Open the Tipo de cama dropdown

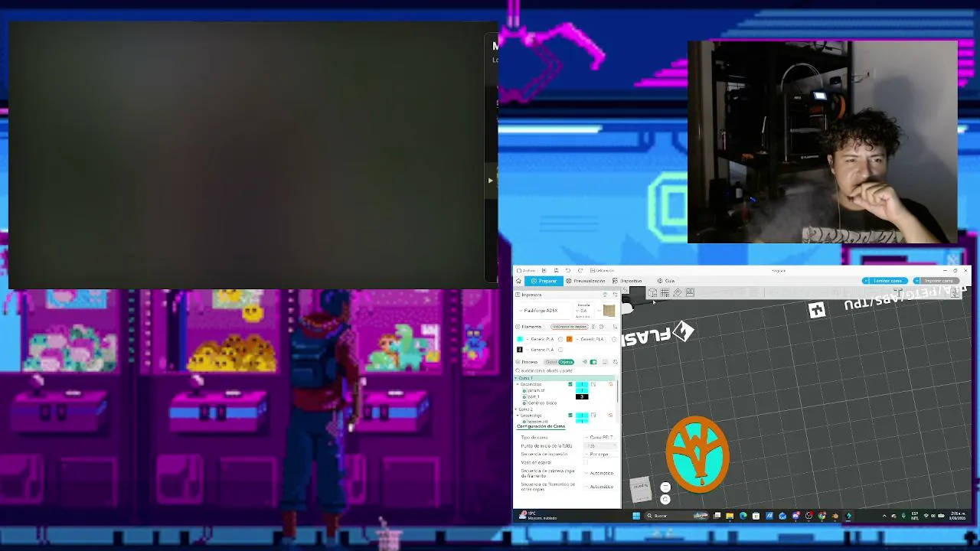pyautogui.click(x=601, y=438)
